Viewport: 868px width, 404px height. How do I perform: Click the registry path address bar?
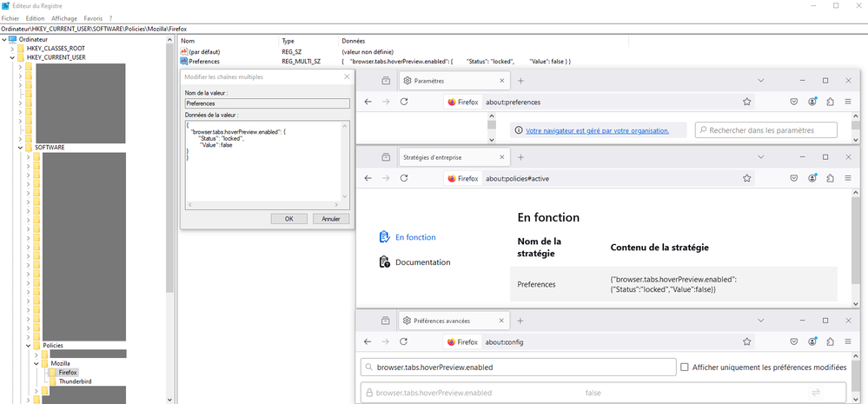point(434,28)
